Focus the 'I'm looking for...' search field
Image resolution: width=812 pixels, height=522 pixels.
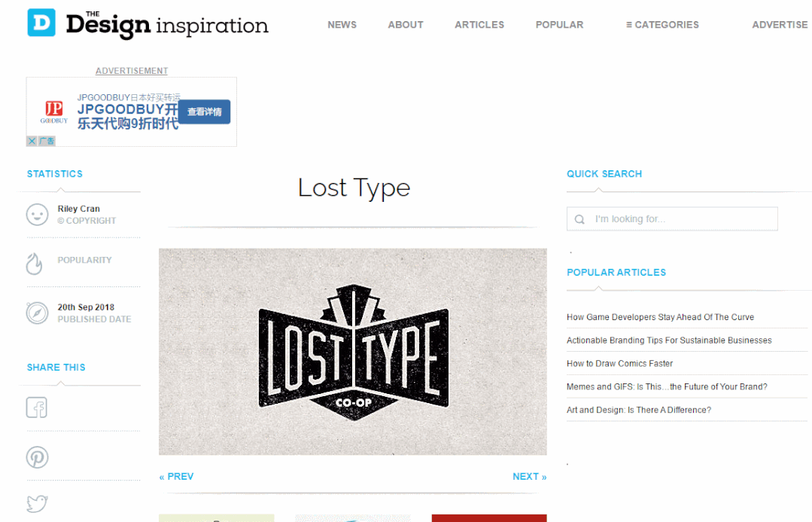(672, 218)
